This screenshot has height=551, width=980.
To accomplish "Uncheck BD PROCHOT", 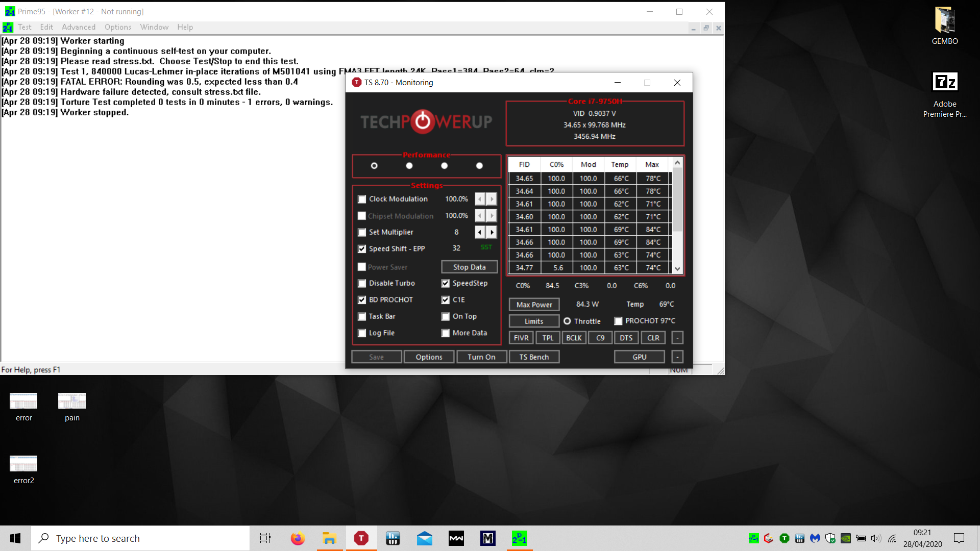I will coord(362,300).
